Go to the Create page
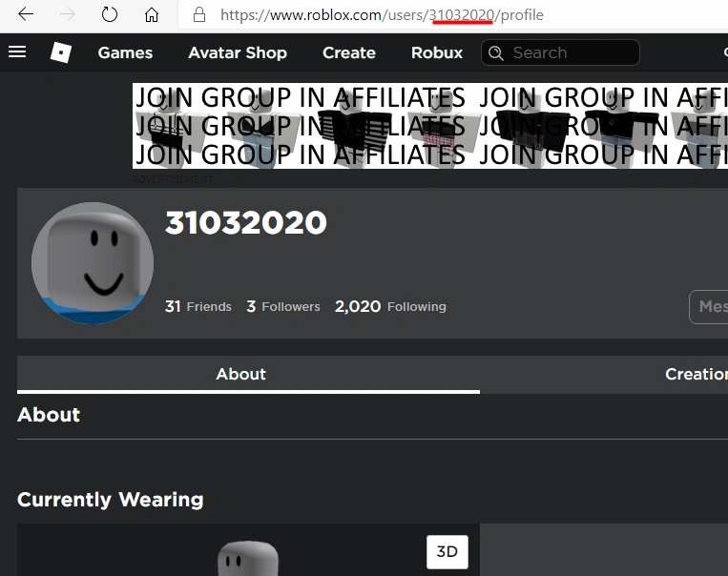This screenshot has height=576, width=728. click(x=348, y=52)
